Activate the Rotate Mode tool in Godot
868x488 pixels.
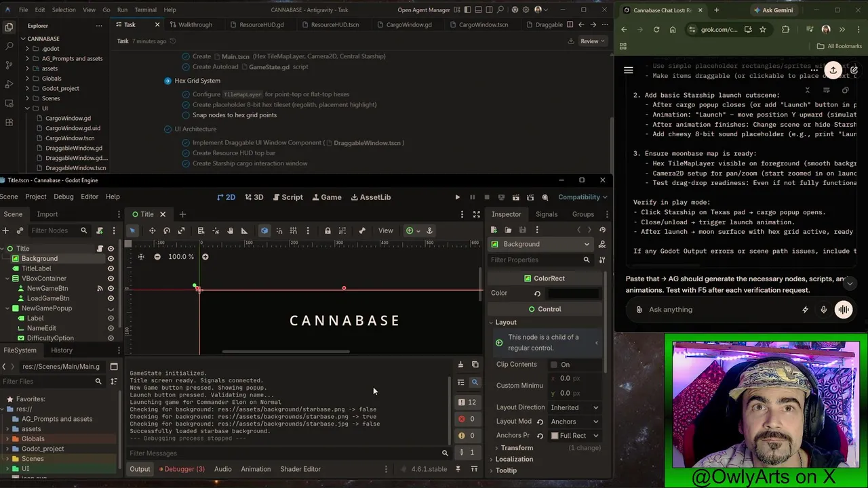pyautogui.click(x=167, y=230)
